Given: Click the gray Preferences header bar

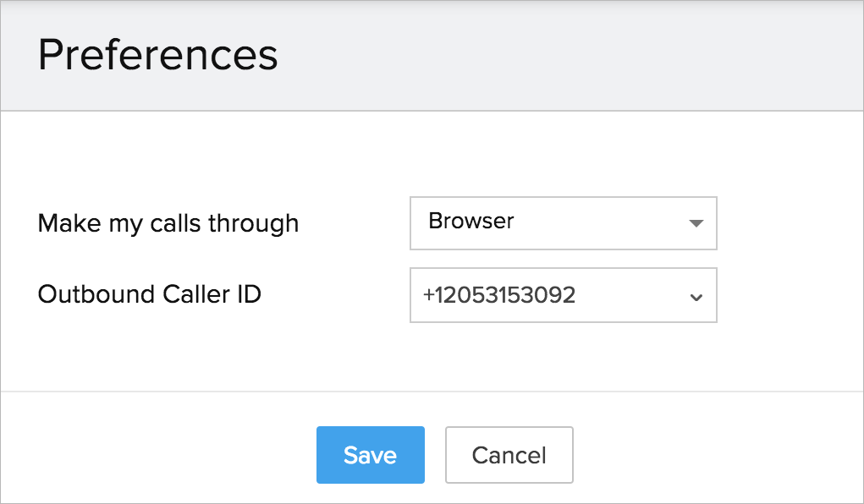Looking at the screenshot, I should (x=550, y=55).
